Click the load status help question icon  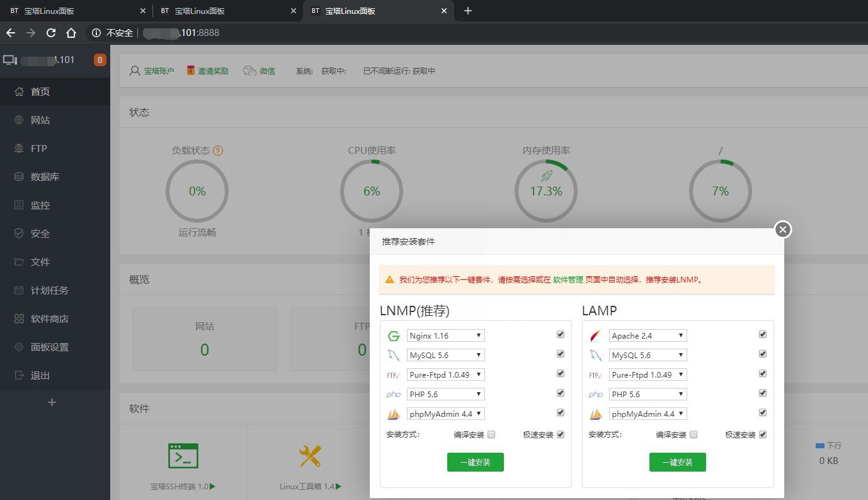click(x=218, y=151)
